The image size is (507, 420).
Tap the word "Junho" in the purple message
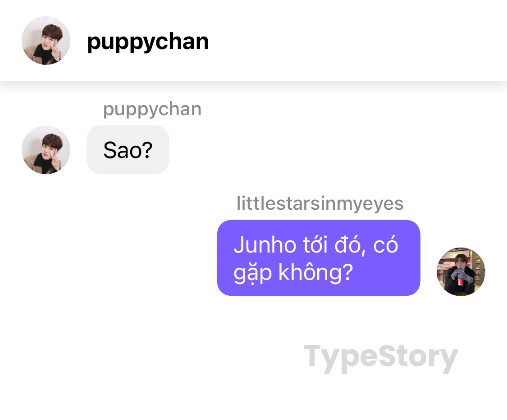(265, 244)
